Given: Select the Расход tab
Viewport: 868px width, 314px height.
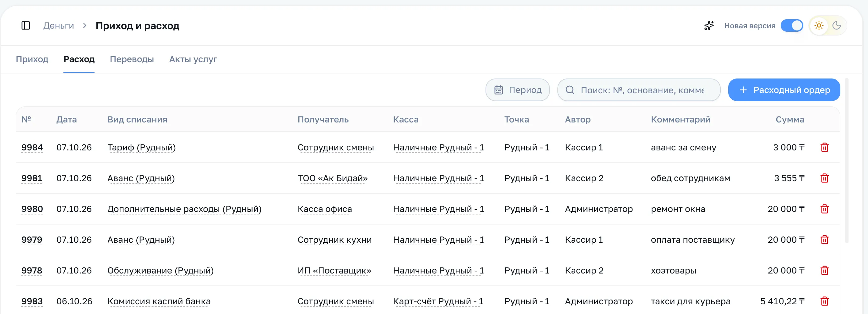Looking at the screenshot, I should pos(79,59).
